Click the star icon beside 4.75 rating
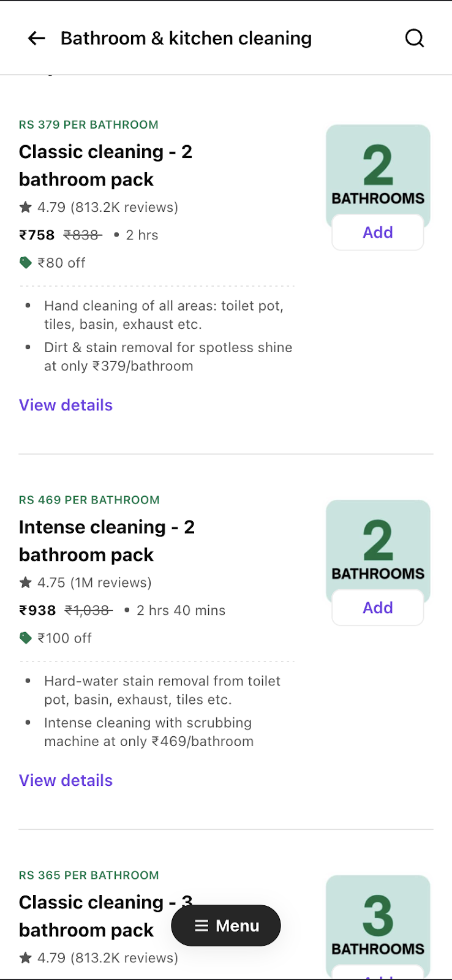The width and height of the screenshot is (452, 980). click(26, 582)
